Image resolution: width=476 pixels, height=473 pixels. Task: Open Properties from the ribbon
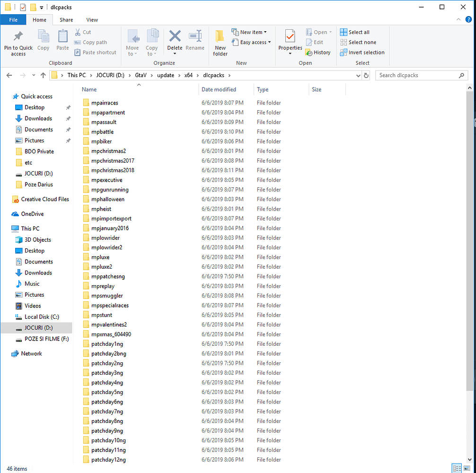click(x=290, y=42)
